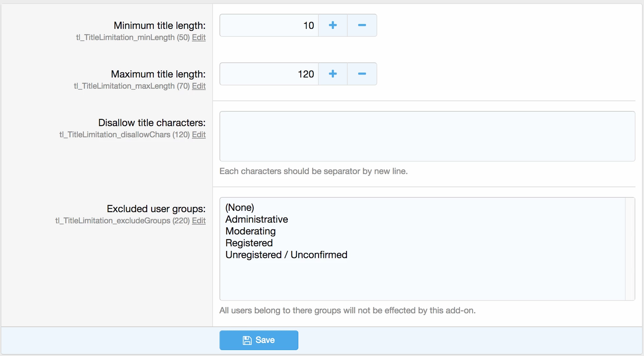The image size is (644, 356).
Task: Open Edit link for tl_TitleLimitation_maxLength
Action: click(x=199, y=86)
